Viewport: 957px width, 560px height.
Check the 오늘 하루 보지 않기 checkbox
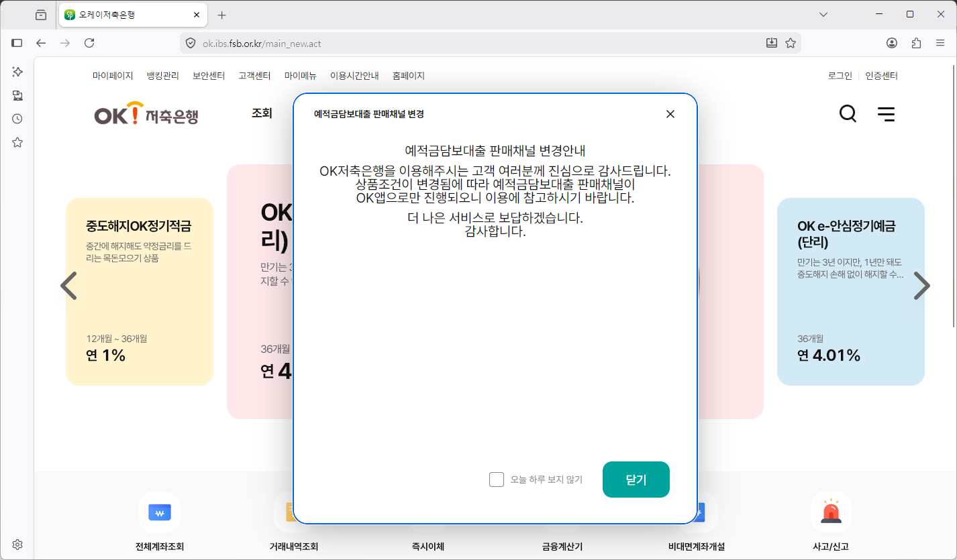[497, 480]
